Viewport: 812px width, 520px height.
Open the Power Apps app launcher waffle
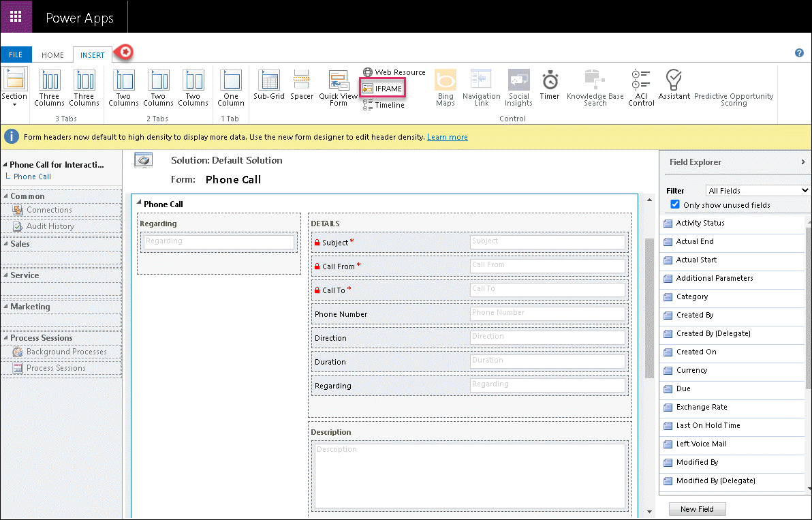coord(16,16)
